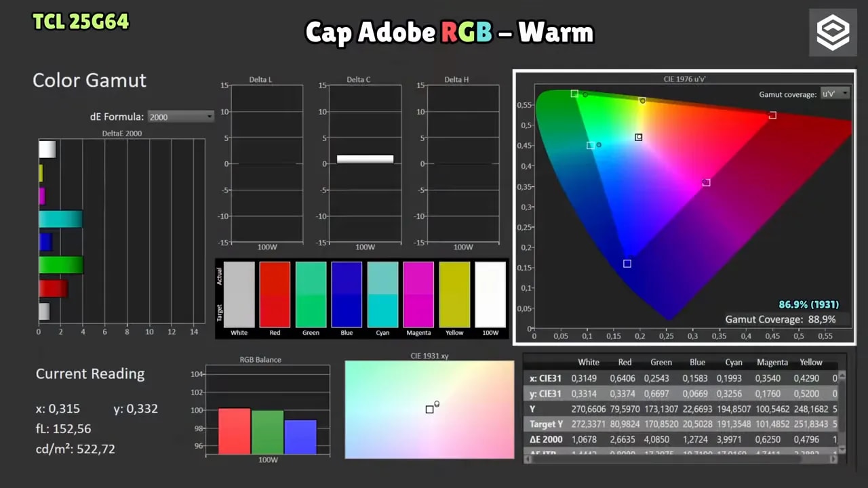Open the dE Formula dropdown set to 2000
Image resolution: width=868 pixels, height=488 pixels.
(180, 117)
